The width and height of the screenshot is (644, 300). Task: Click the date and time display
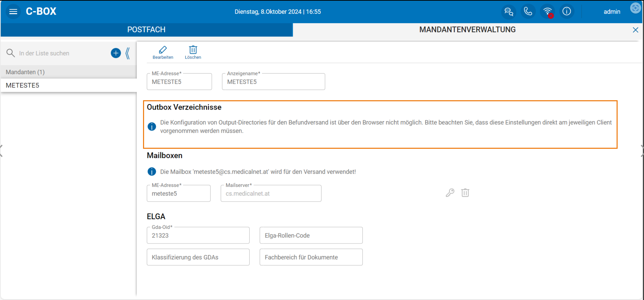(x=278, y=12)
